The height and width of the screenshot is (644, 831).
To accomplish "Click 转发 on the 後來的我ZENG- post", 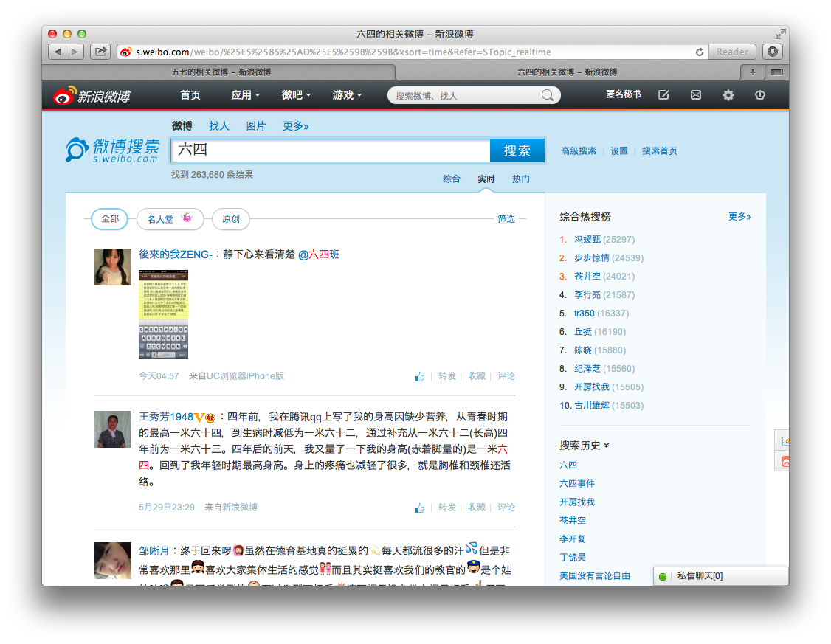I will 446,376.
